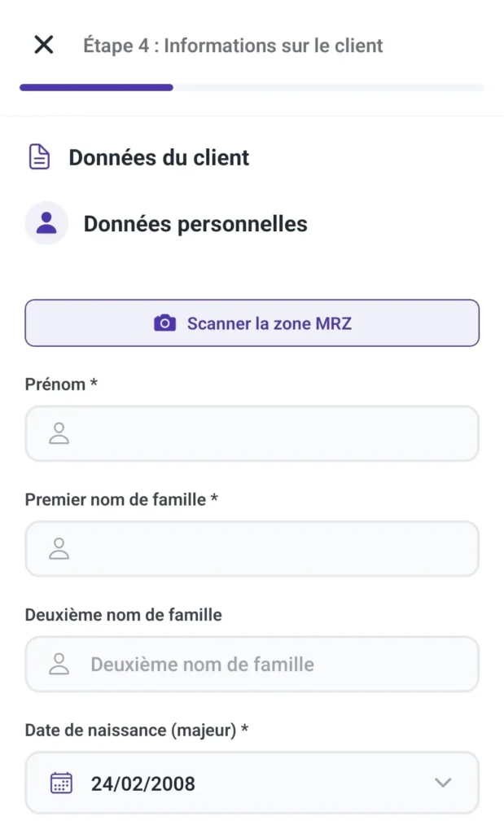
Task: Click the camera icon in the MRZ button
Action: coord(165,323)
